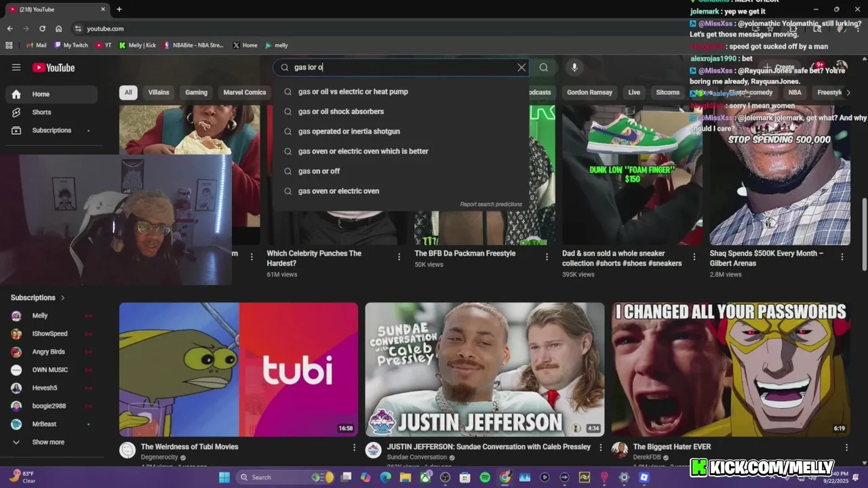Open options for The Biggest Hater EVER
This screenshot has width=868, height=488.
[846, 447]
